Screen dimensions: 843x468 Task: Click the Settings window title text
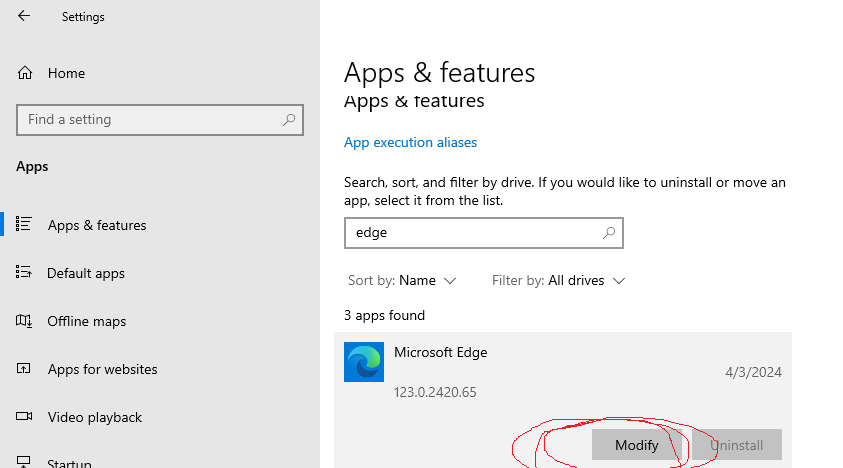pos(83,17)
